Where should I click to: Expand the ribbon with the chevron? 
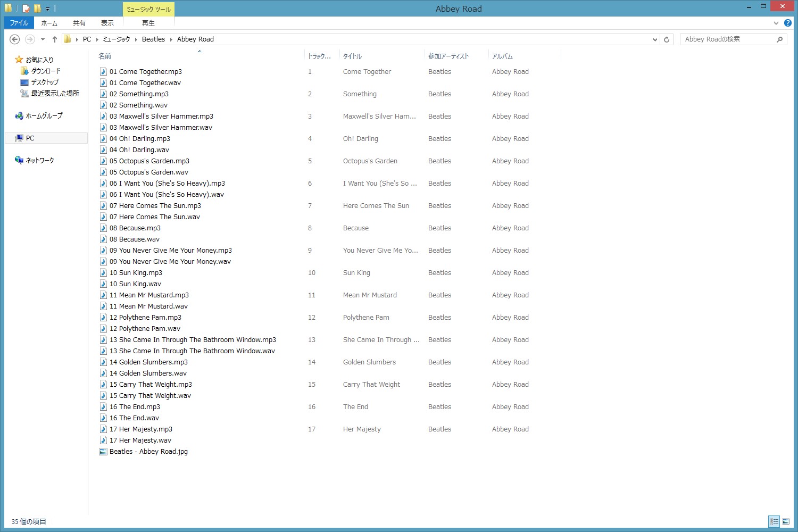(x=776, y=23)
